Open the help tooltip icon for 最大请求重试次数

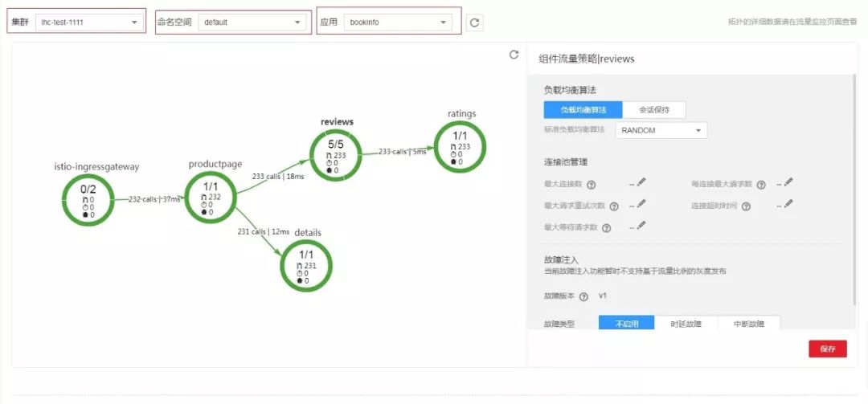click(x=613, y=206)
